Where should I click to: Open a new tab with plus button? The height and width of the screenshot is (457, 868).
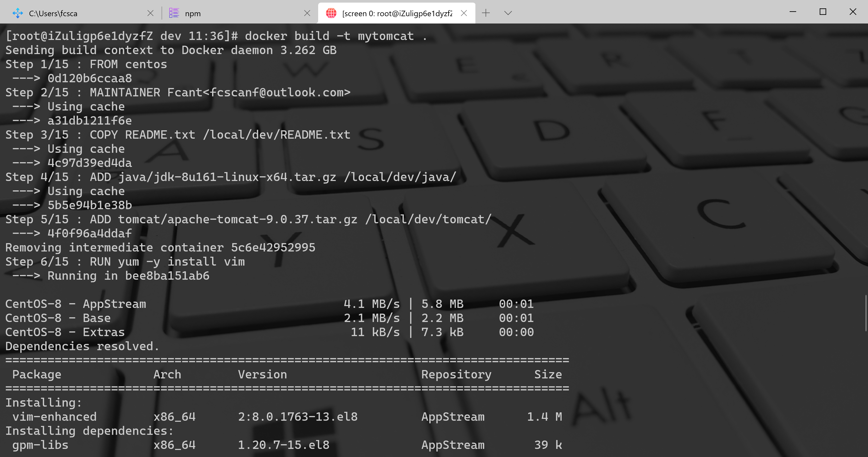tap(486, 13)
